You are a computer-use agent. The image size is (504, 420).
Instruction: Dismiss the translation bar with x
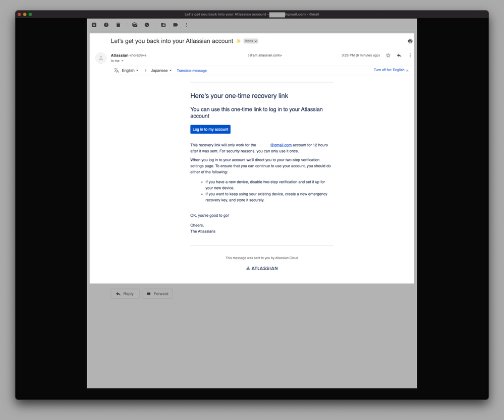click(407, 71)
